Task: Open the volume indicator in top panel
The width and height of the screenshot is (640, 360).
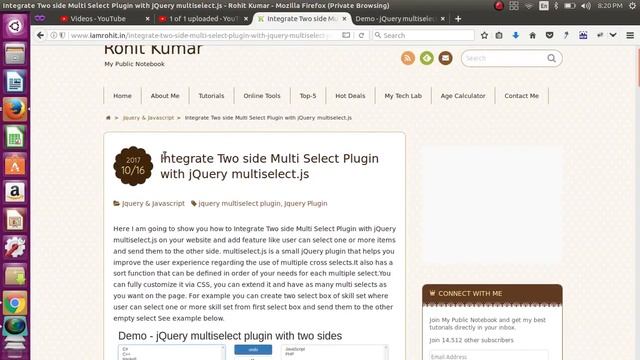Action: 586,6
